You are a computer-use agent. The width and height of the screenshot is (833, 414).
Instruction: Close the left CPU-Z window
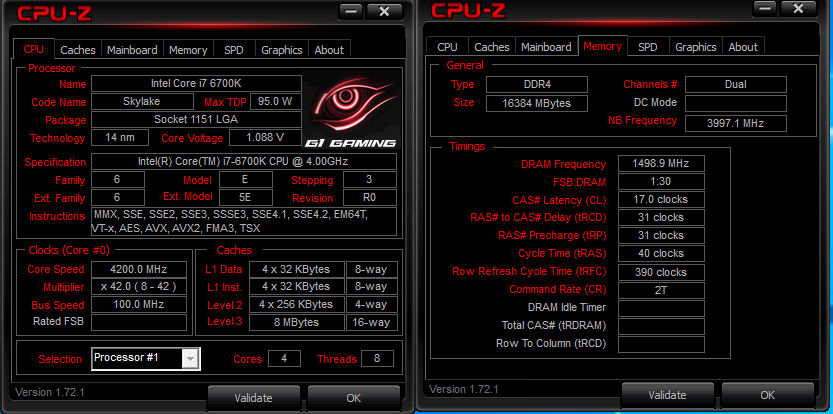[385, 11]
